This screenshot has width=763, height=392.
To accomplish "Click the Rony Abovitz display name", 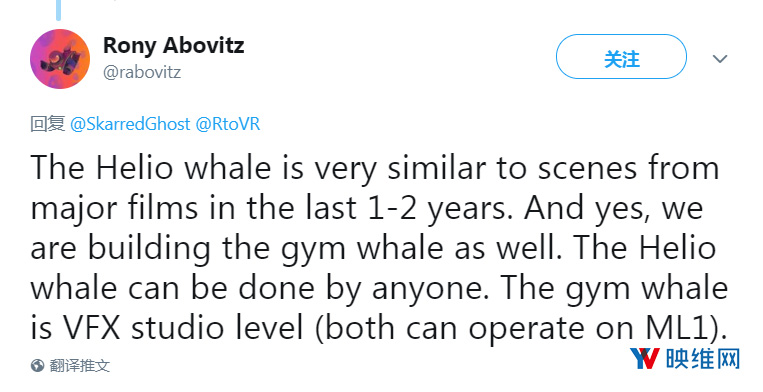I will pyautogui.click(x=173, y=46).
